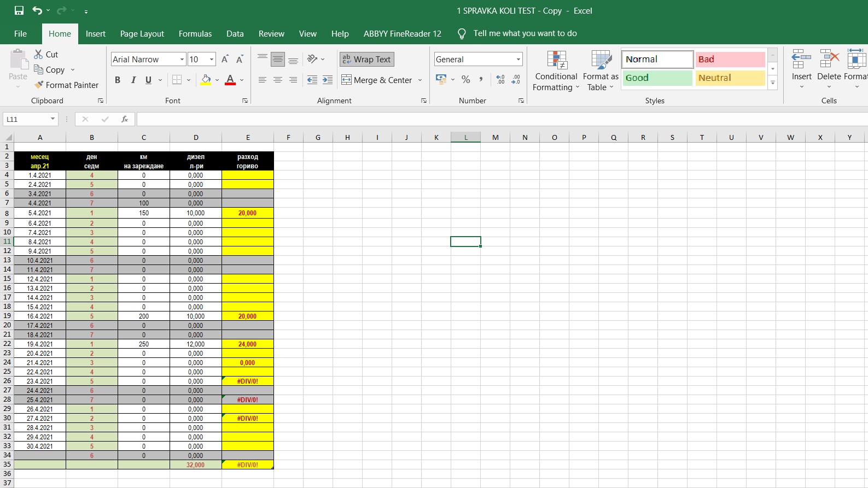
Task: Click the Cut scissors icon
Action: [38, 54]
